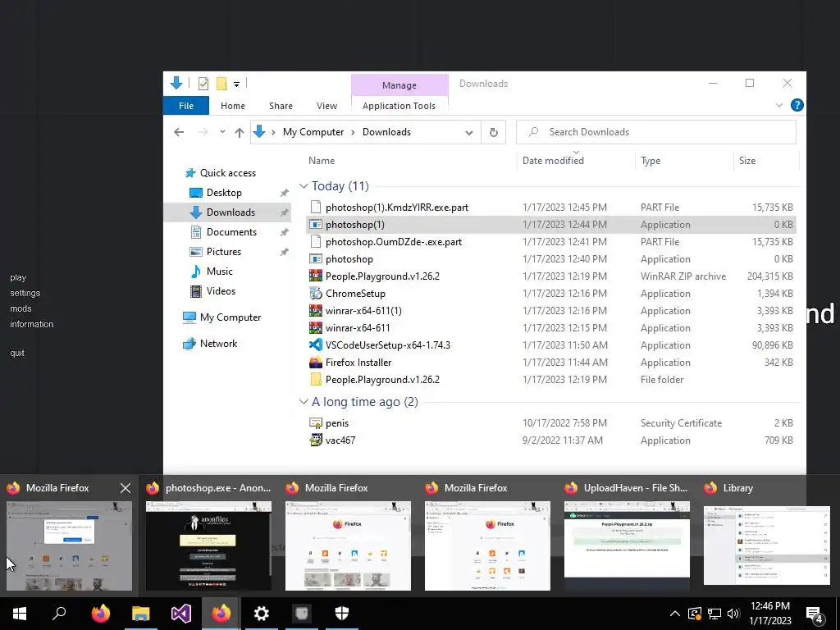Switch to the View ribbon tab

pos(326,106)
